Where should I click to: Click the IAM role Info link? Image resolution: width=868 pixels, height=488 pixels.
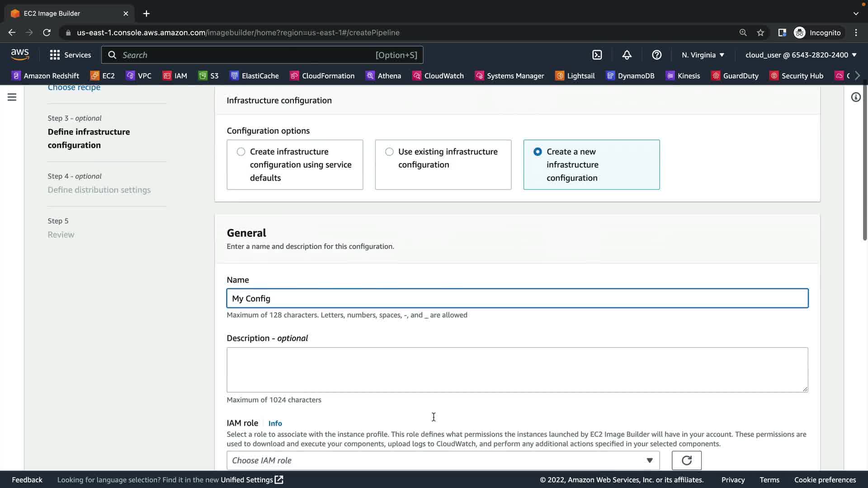[x=275, y=423]
